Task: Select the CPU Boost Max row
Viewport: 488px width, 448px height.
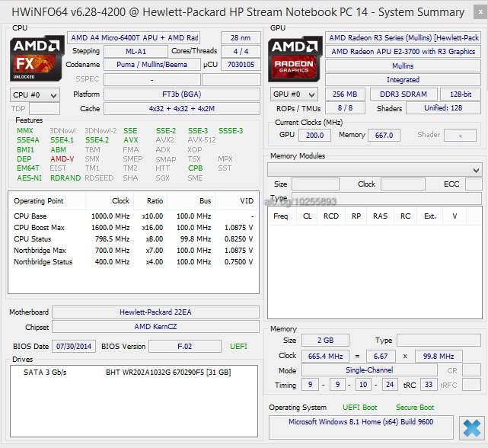Action: click(x=133, y=227)
